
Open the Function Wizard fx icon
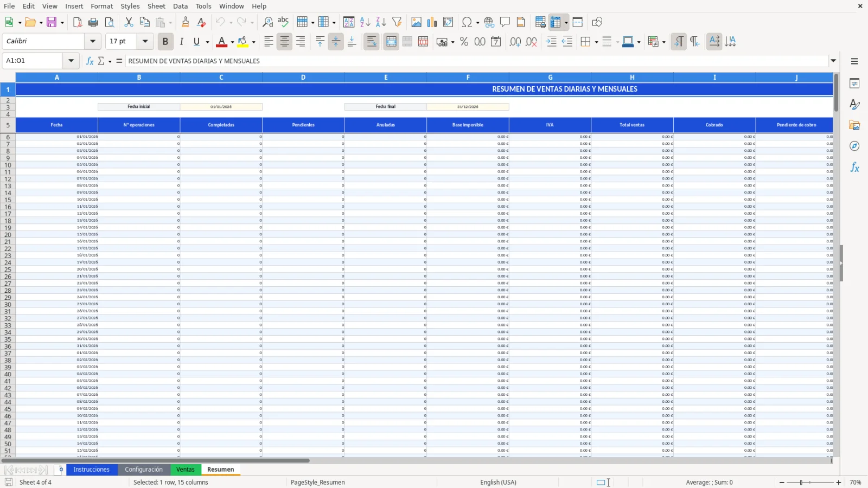(90, 61)
